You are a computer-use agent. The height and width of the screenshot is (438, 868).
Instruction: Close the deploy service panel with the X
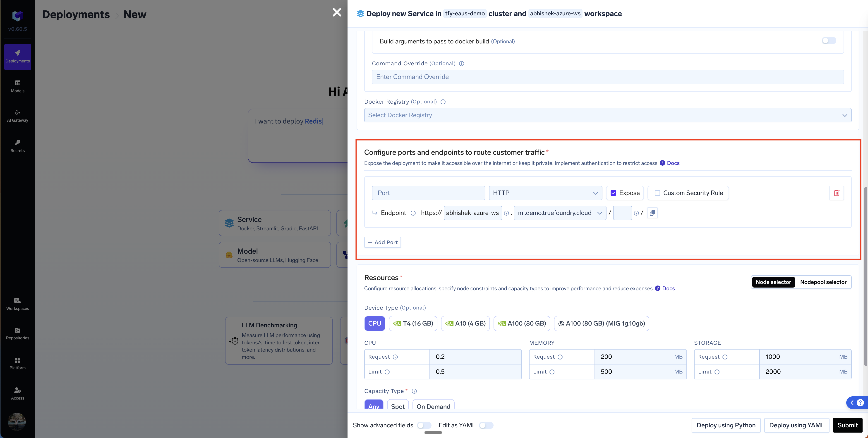coord(337,12)
